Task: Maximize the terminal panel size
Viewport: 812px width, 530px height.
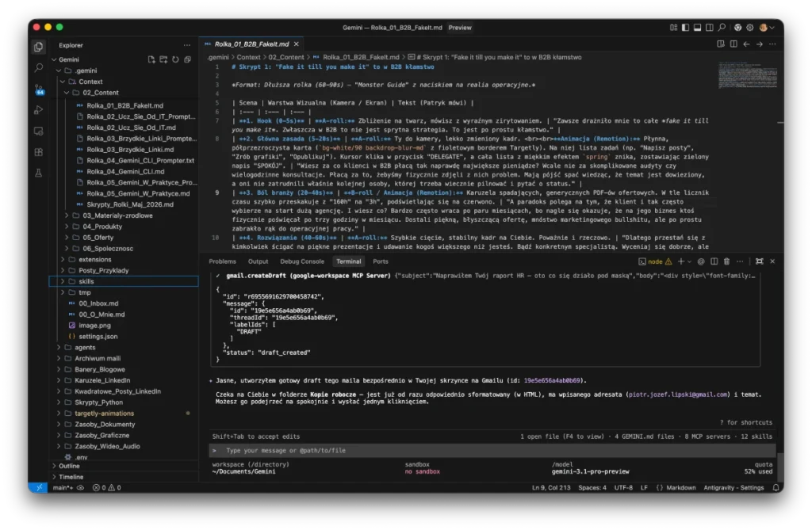Action: click(x=759, y=261)
